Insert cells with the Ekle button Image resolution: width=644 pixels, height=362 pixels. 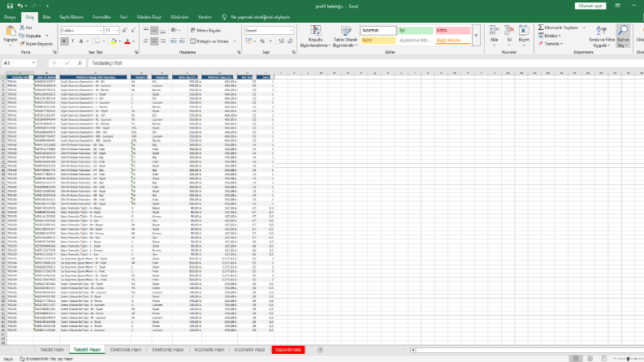click(x=494, y=35)
